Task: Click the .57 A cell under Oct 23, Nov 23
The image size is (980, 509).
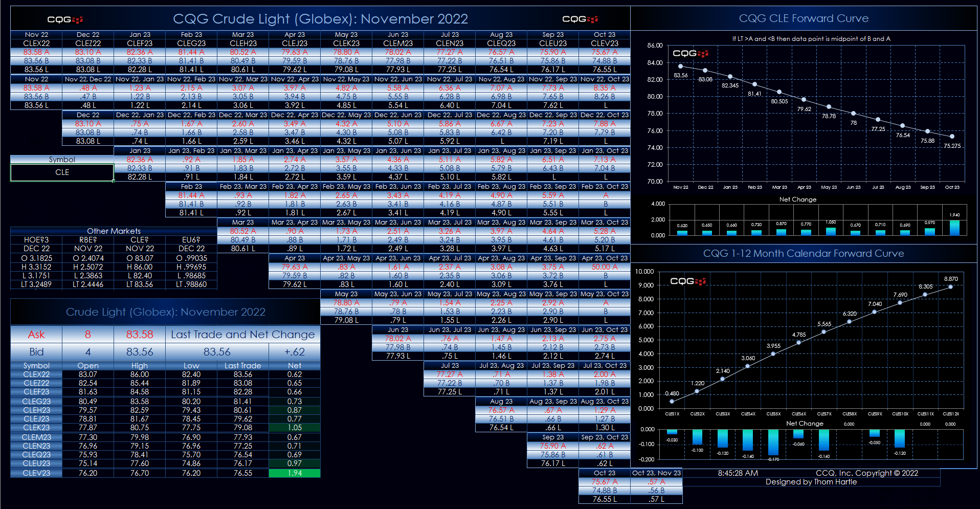Action: click(656, 482)
